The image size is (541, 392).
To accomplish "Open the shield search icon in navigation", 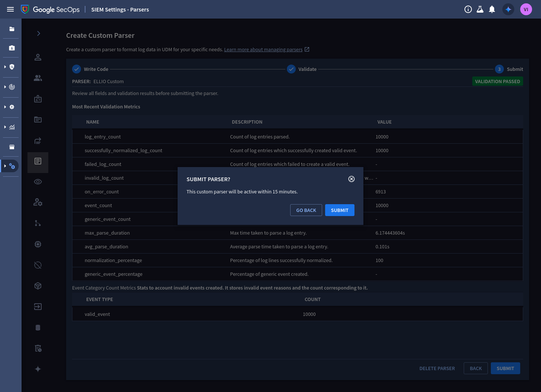I will tap(12, 67).
